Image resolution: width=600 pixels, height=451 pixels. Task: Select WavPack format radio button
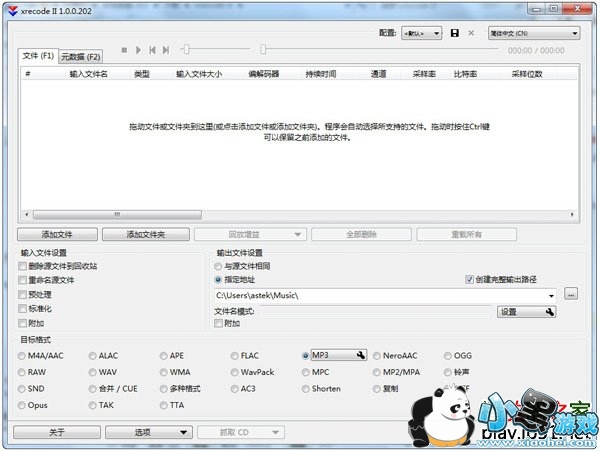coord(234,372)
